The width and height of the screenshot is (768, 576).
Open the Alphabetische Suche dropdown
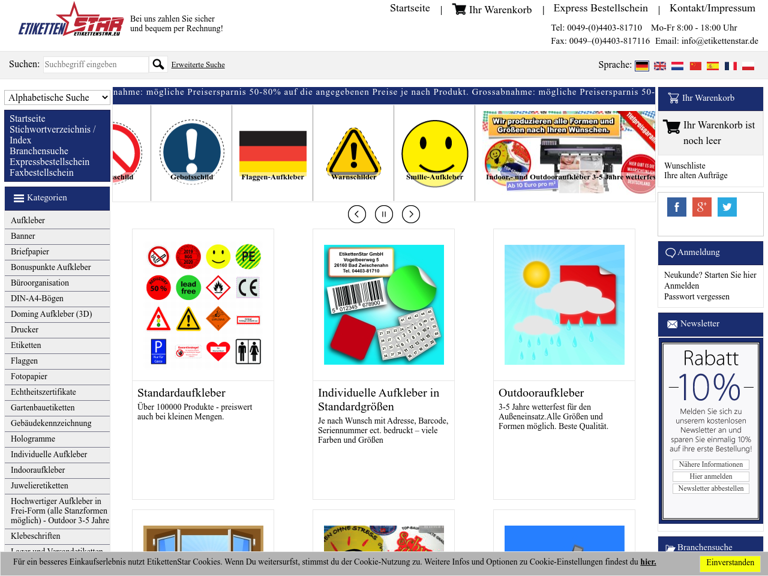coord(57,98)
